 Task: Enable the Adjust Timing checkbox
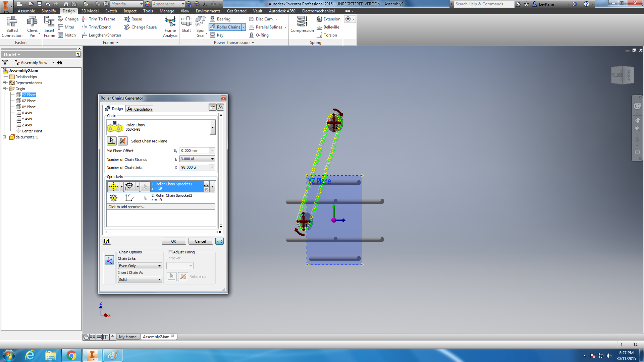click(x=170, y=252)
